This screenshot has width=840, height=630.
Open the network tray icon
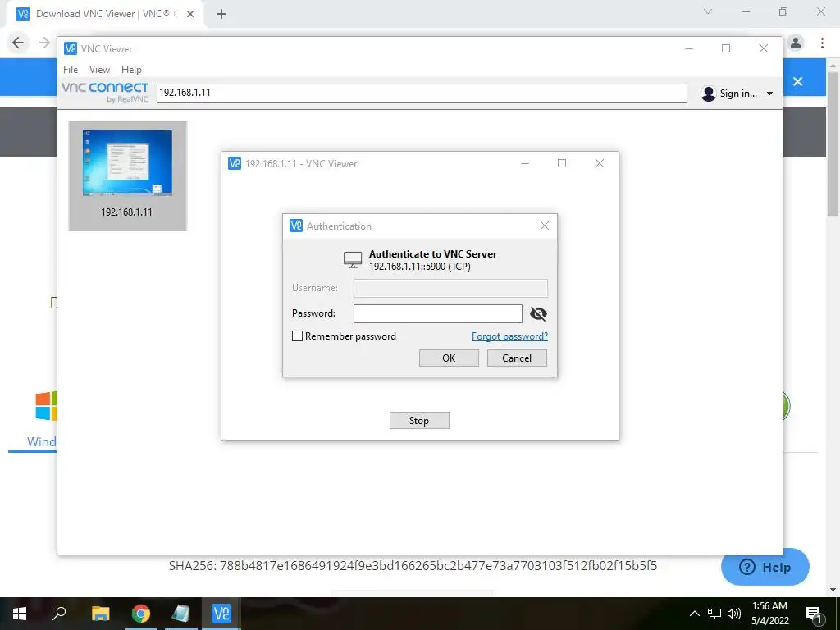(x=714, y=614)
